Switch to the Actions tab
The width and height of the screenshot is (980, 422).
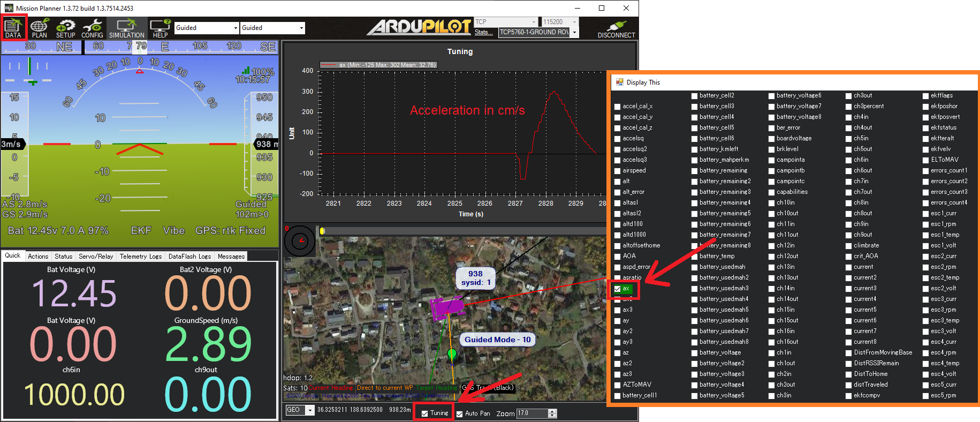pyautogui.click(x=38, y=257)
